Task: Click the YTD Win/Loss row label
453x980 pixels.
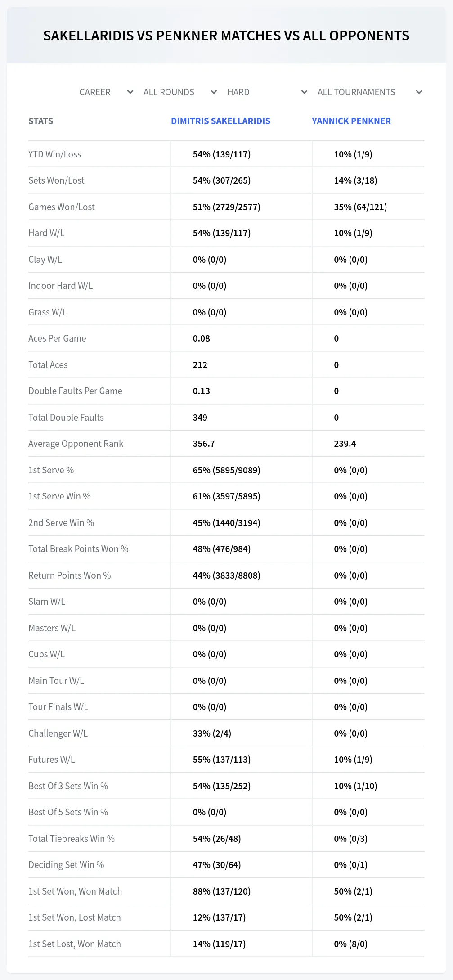Action: (55, 154)
